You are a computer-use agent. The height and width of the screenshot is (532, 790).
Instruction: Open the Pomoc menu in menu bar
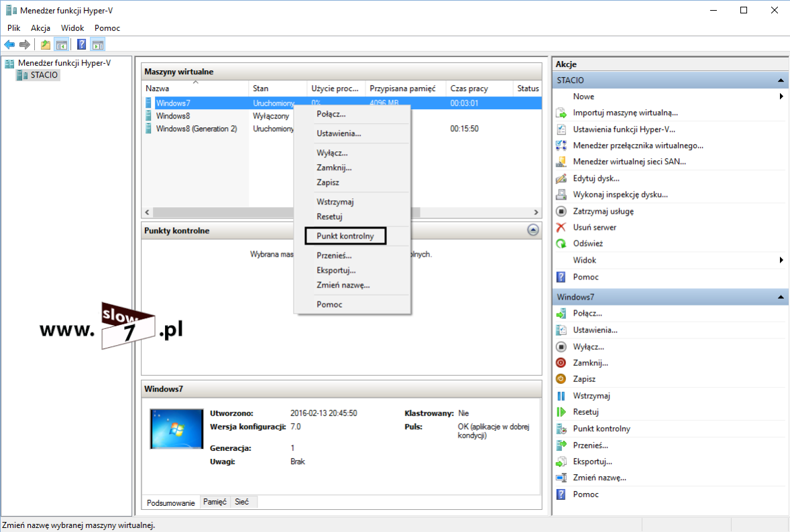(x=107, y=28)
